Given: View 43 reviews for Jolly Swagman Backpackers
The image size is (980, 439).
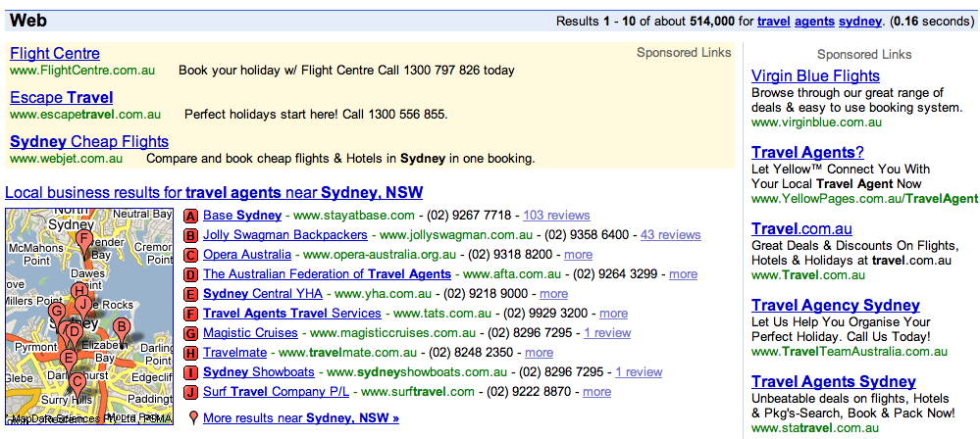Looking at the screenshot, I should click(x=670, y=234).
